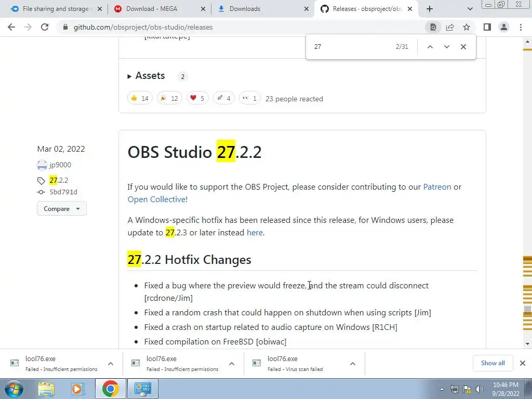This screenshot has height=399, width=532.
Task: Close the Downloads tab
Action: point(307,9)
